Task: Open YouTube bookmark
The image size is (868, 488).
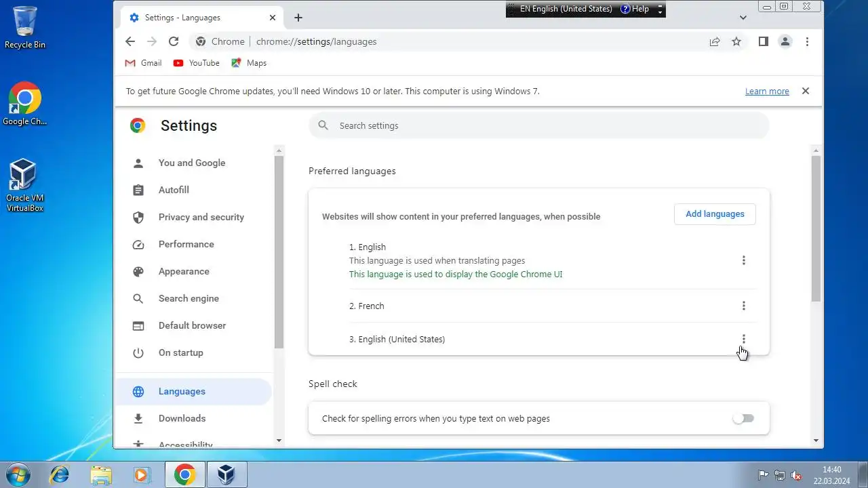Action: (197, 63)
